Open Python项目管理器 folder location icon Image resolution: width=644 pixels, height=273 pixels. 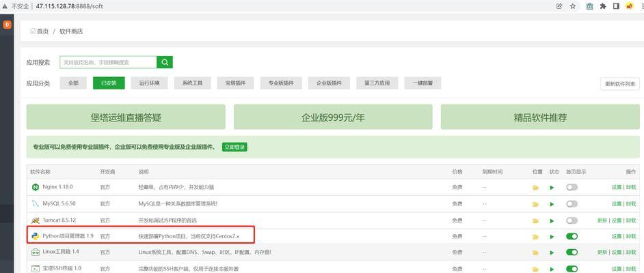coord(535,237)
